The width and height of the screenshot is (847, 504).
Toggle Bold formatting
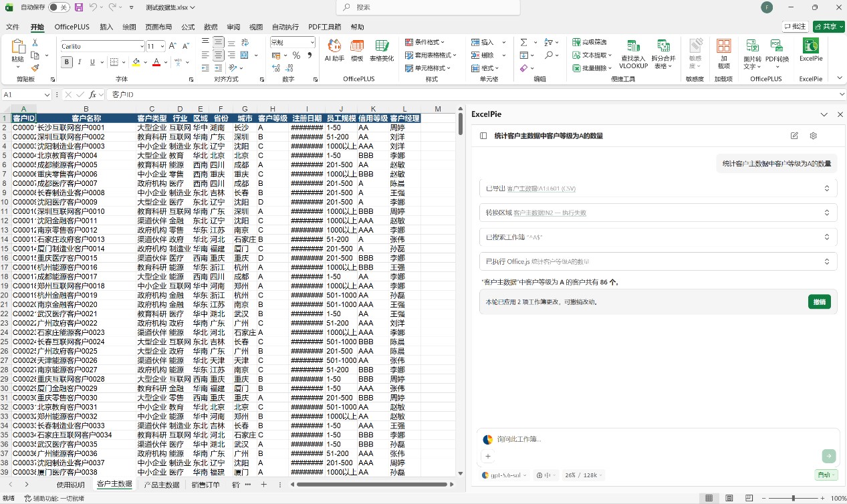coord(66,62)
